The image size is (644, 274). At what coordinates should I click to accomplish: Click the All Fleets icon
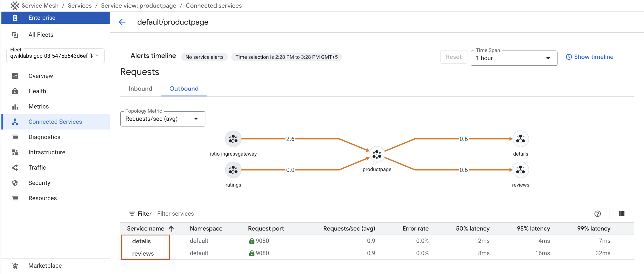click(15, 35)
